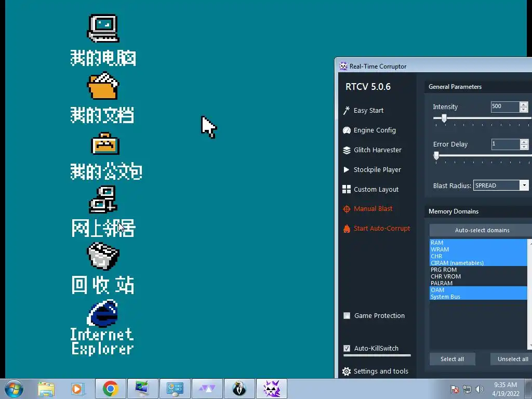Open the Easy Start menu item
The width and height of the screenshot is (532, 399).
(368, 111)
